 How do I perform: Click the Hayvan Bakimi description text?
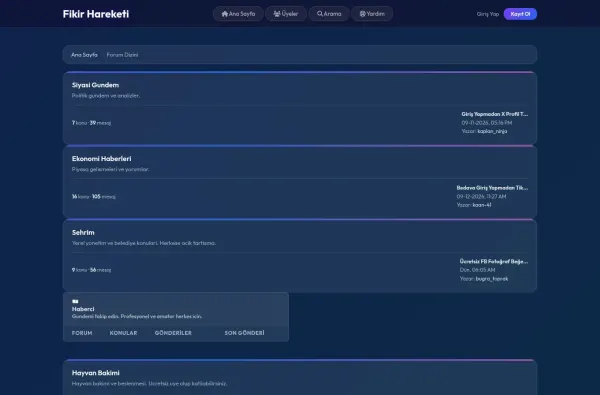(x=149, y=384)
